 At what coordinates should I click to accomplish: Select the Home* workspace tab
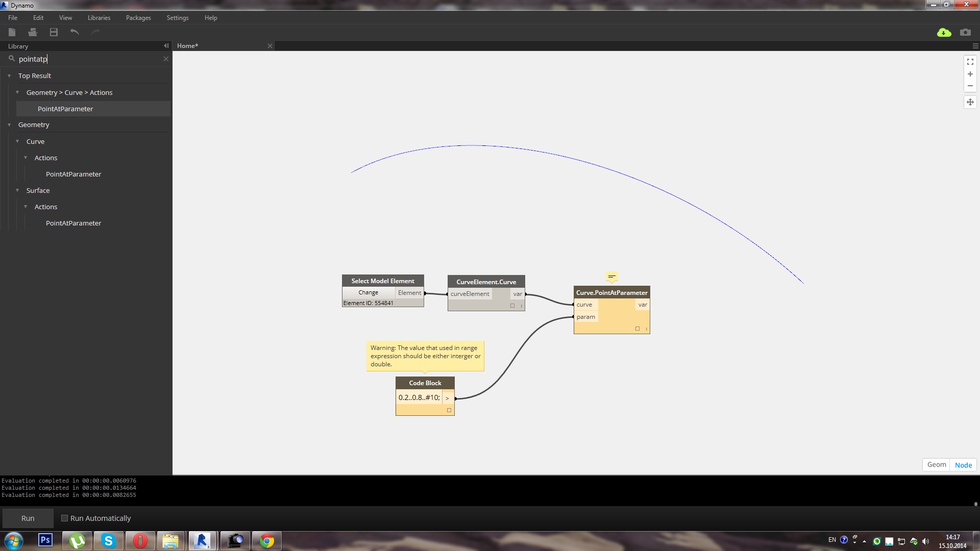click(187, 45)
